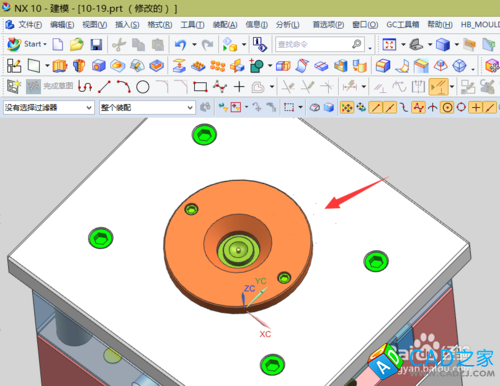Open the 文件(F) menu
This screenshot has width=500, height=386.
[x=30, y=25]
